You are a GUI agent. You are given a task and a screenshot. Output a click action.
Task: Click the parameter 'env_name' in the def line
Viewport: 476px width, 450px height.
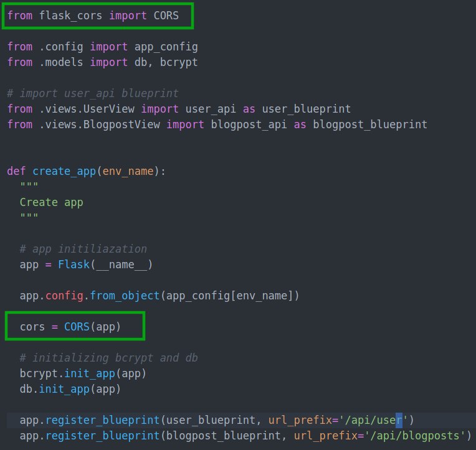pos(128,171)
